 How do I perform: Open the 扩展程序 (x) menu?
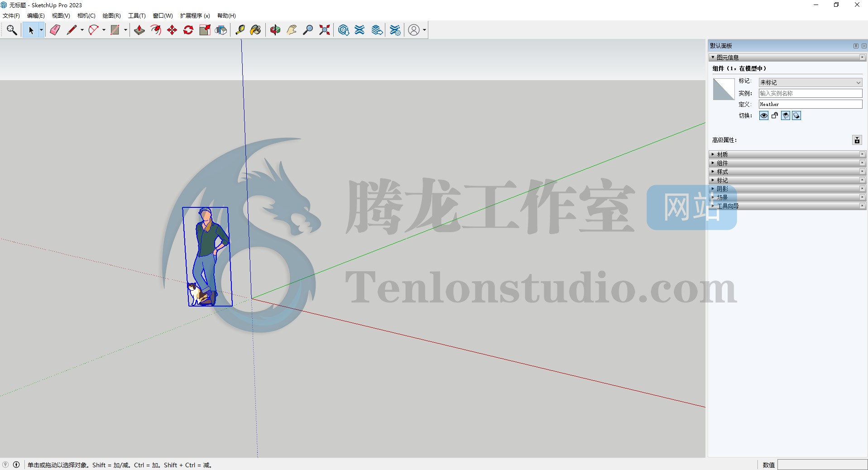pyautogui.click(x=195, y=15)
